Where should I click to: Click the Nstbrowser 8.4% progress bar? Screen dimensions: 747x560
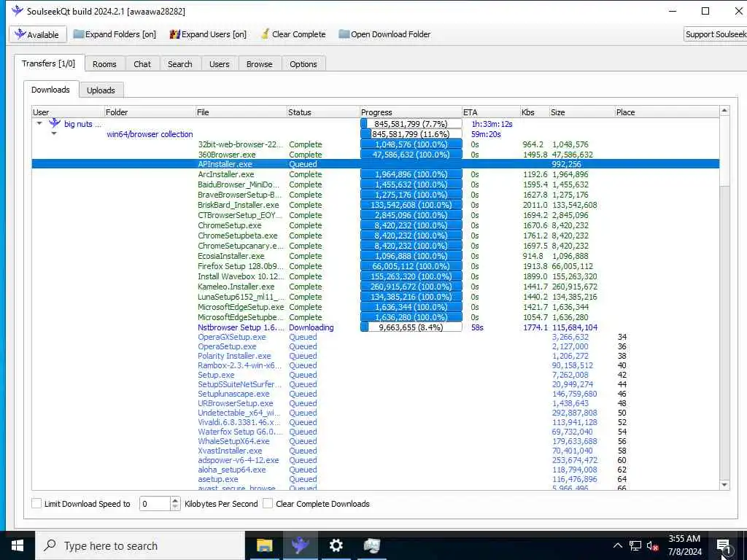pyautogui.click(x=411, y=327)
